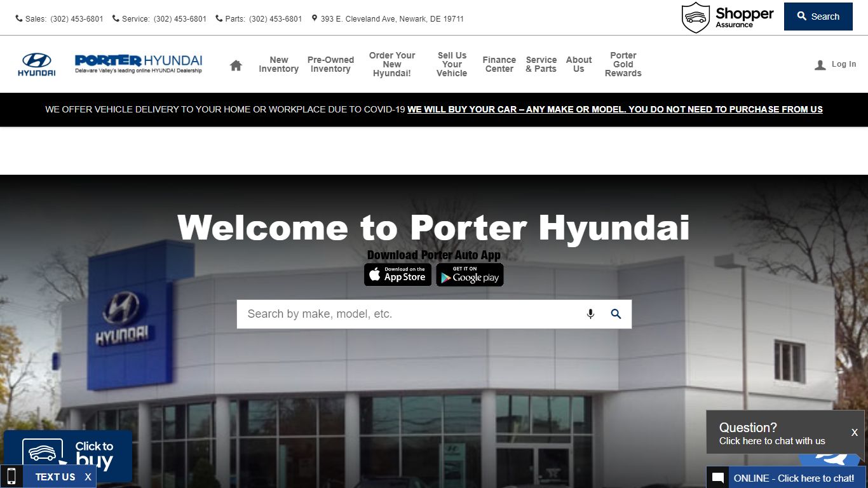The width and height of the screenshot is (868, 488).
Task: Open the Service & Parts menu
Action: (541, 65)
